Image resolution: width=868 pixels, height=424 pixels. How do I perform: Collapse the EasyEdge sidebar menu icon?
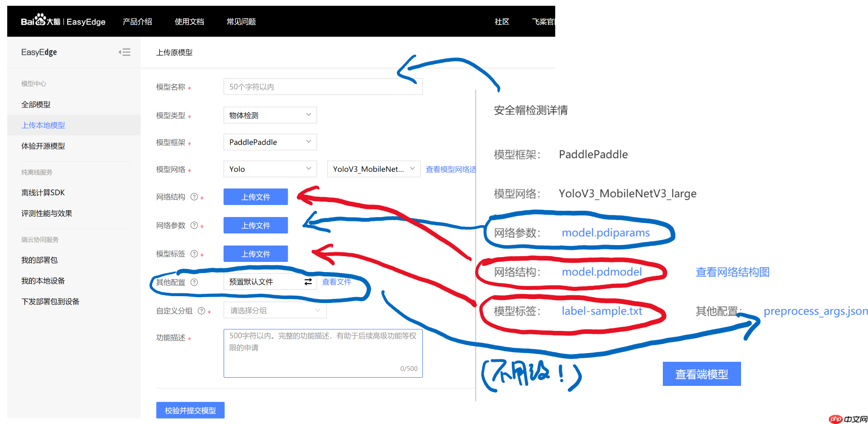click(x=125, y=52)
